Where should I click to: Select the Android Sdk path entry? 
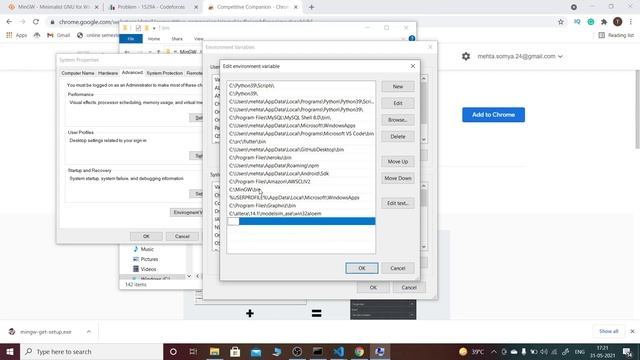301,173
